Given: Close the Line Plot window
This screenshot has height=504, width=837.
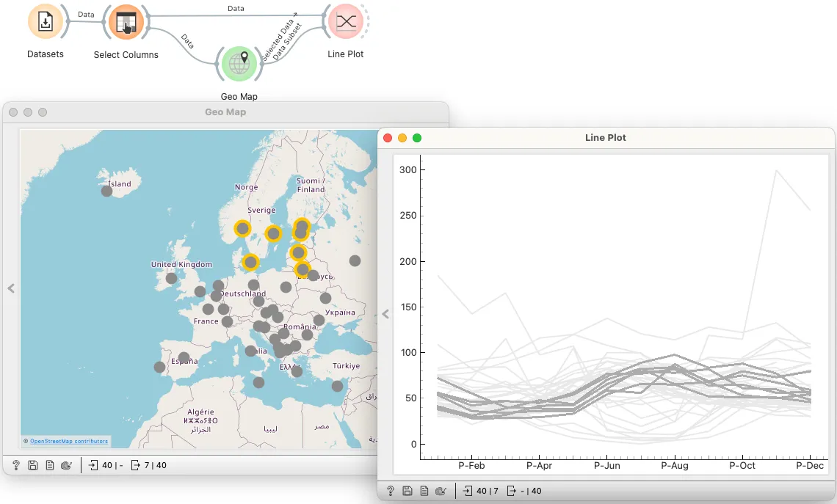Looking at the screenshot, I should (x=388, y=138).
